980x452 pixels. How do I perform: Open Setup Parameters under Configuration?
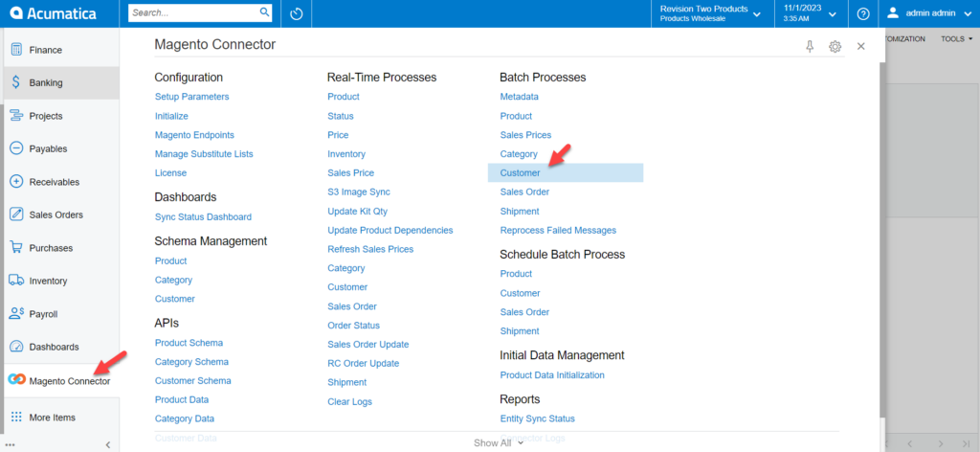coord(191,97)
